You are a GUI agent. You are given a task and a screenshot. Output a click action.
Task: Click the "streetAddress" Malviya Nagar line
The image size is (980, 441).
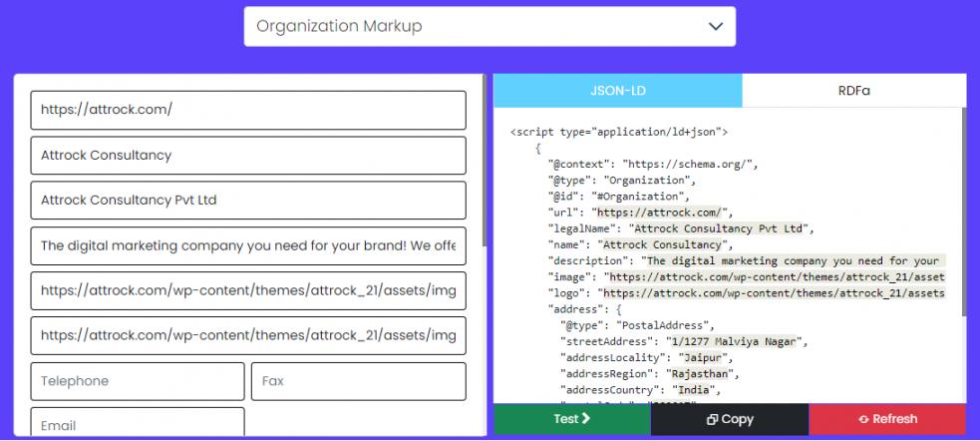coord(684,342)
